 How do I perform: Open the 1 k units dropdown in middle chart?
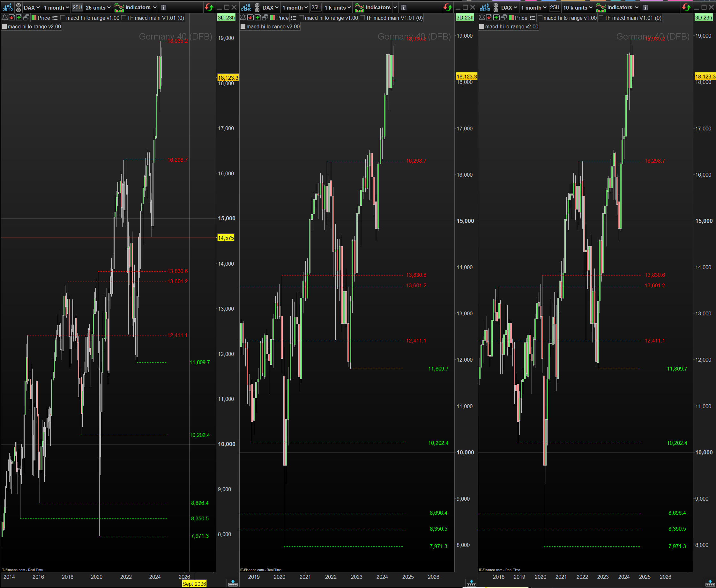338,7
